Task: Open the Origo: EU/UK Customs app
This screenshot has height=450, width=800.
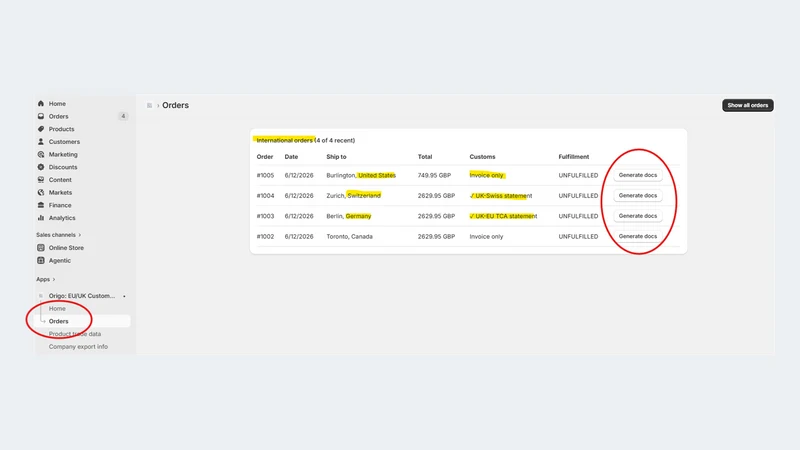Action: (82, 296)
